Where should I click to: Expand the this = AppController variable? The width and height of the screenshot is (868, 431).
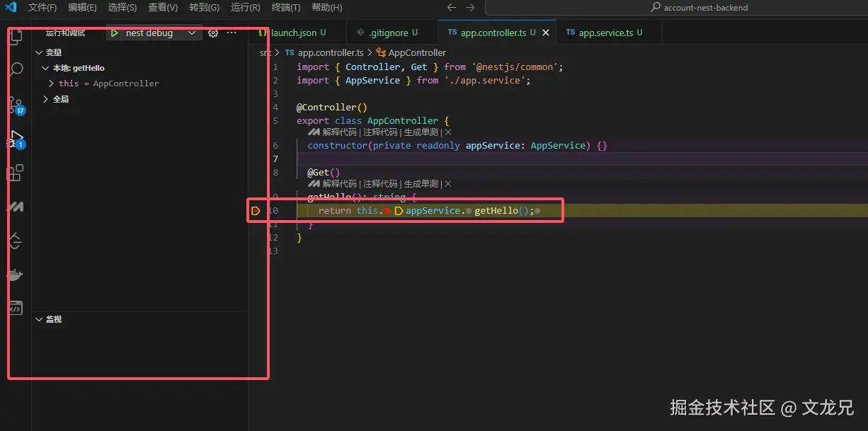point(52,84)
